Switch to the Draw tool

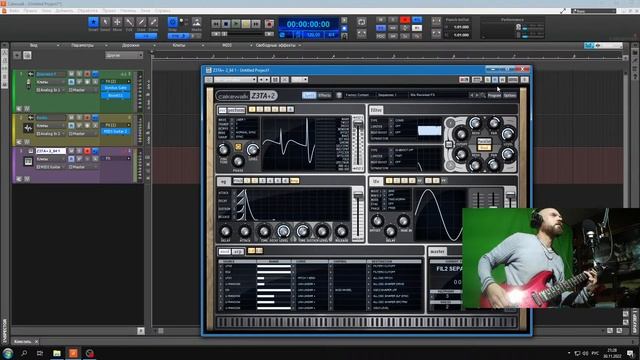pos(141,22)
